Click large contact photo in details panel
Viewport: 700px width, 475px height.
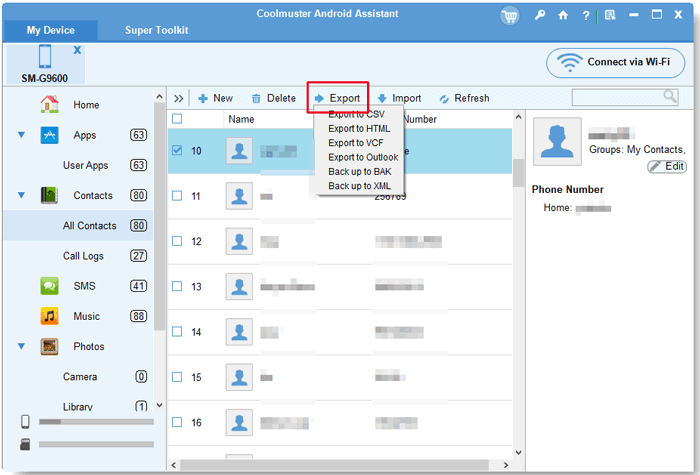pyautogui.click(x=557, y=142)
